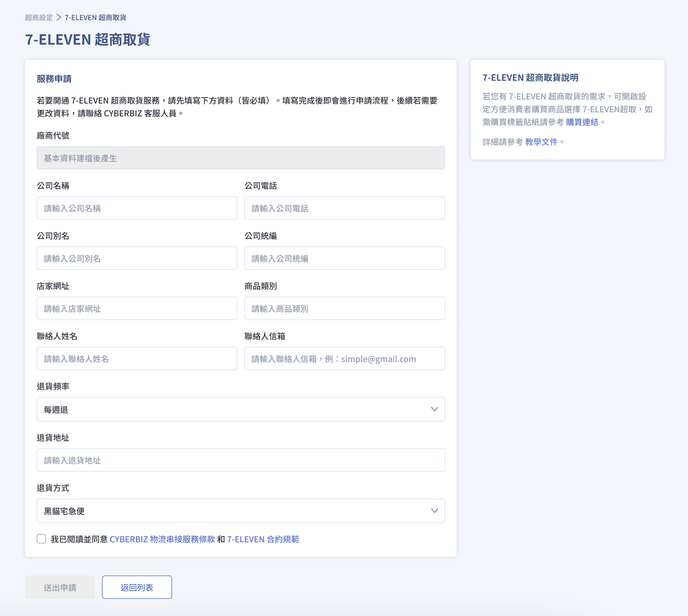The width and height of the screenshot is (688, 616).
Task: Click the 返回列表 button
Action: point(137,587)
